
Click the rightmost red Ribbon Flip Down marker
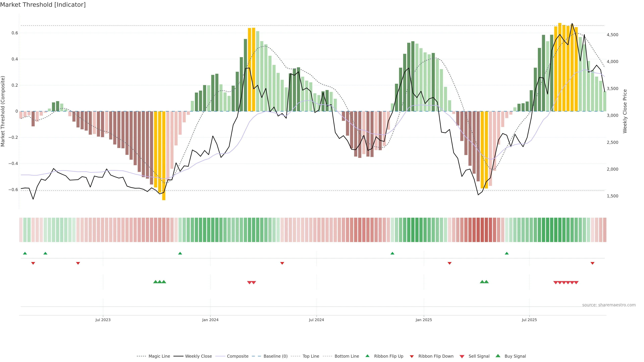point(592,263)
